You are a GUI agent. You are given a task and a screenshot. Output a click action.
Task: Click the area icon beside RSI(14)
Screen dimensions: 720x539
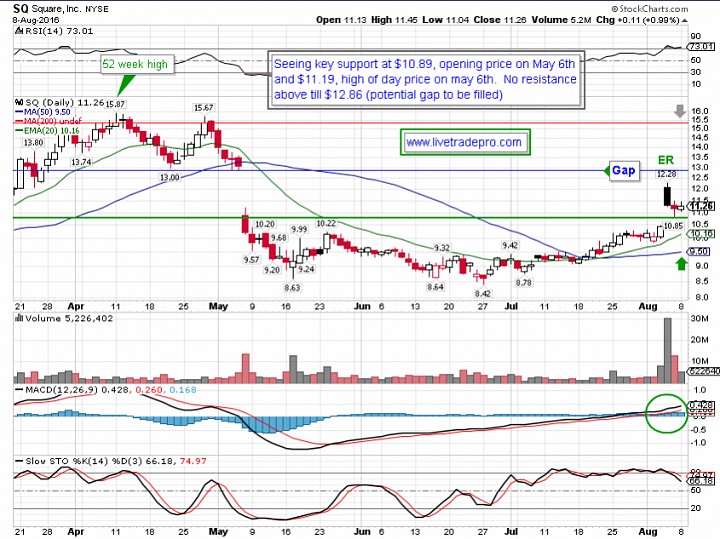point(19,31)
